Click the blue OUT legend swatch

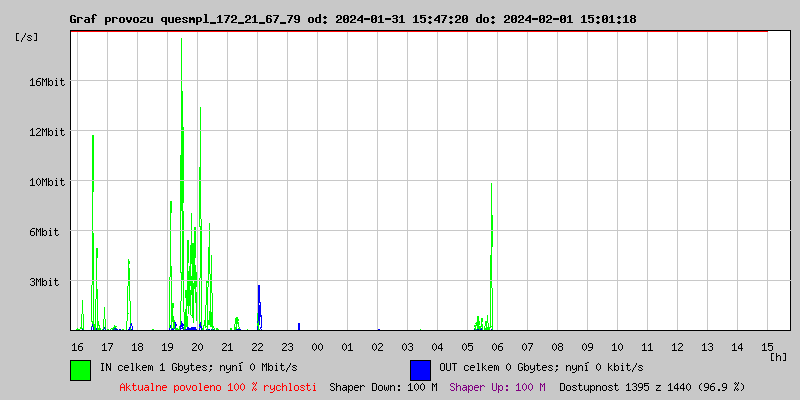(420, 369)
